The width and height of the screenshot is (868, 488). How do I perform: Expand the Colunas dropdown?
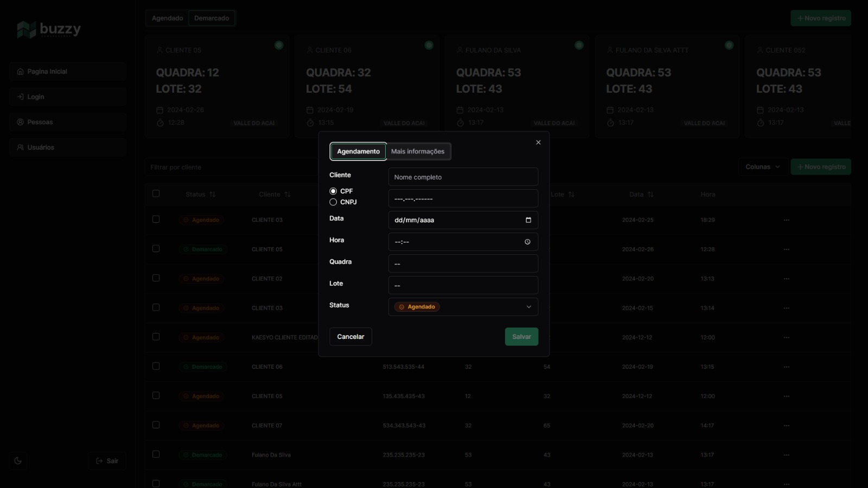(762, 167)
